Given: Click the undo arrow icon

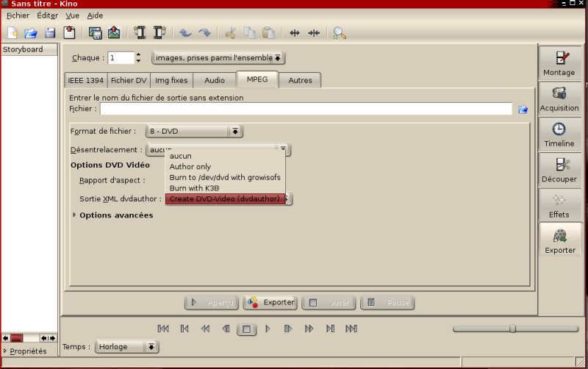Looking at the screenshot, I should (185, 32).
